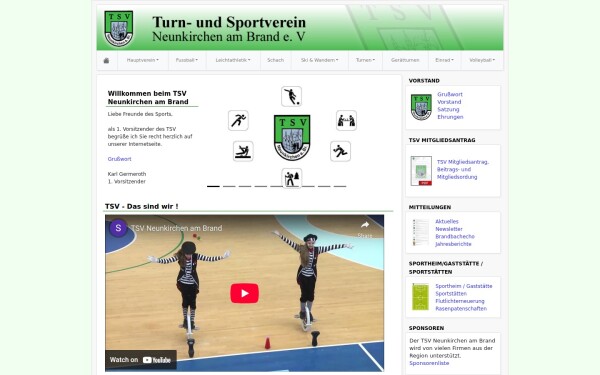
Task: Select the active first carousel indicator dash
Action: point(213,186)
